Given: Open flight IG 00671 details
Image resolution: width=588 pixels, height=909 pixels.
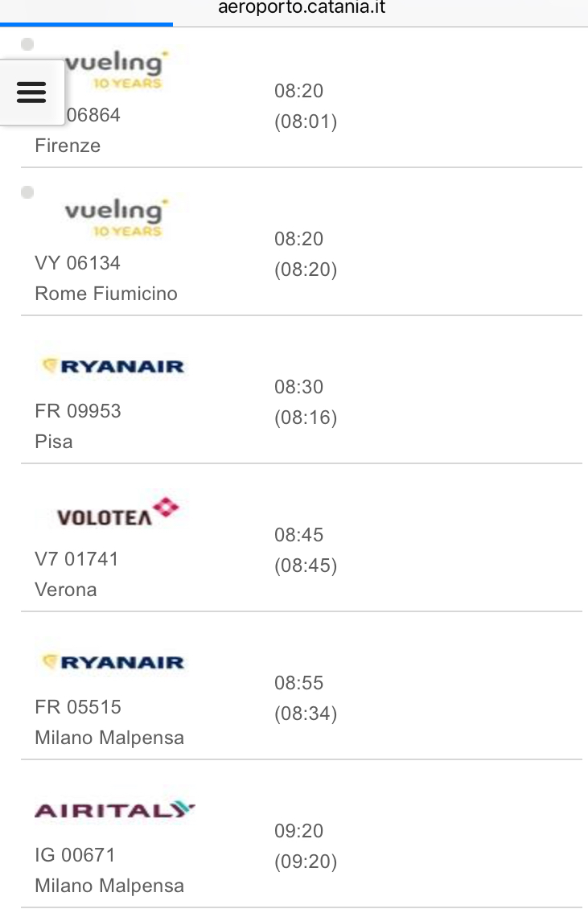Looking at the screenshot, I should click(x=76, y=855).
